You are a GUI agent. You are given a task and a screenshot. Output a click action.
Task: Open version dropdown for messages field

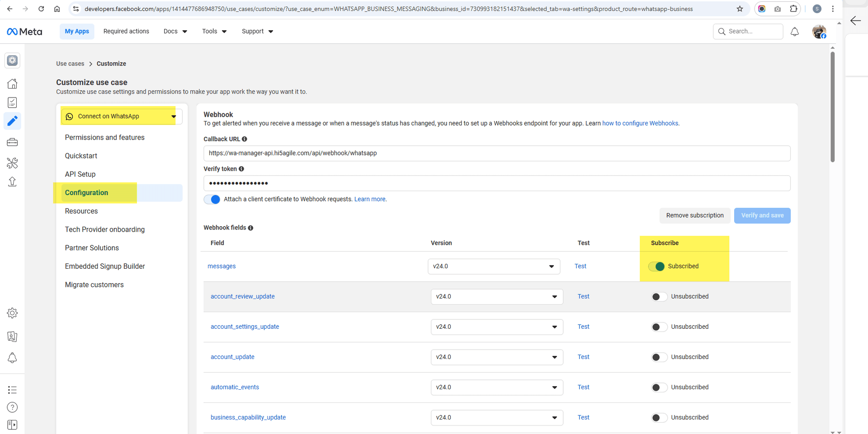click(x=493, y=266)
